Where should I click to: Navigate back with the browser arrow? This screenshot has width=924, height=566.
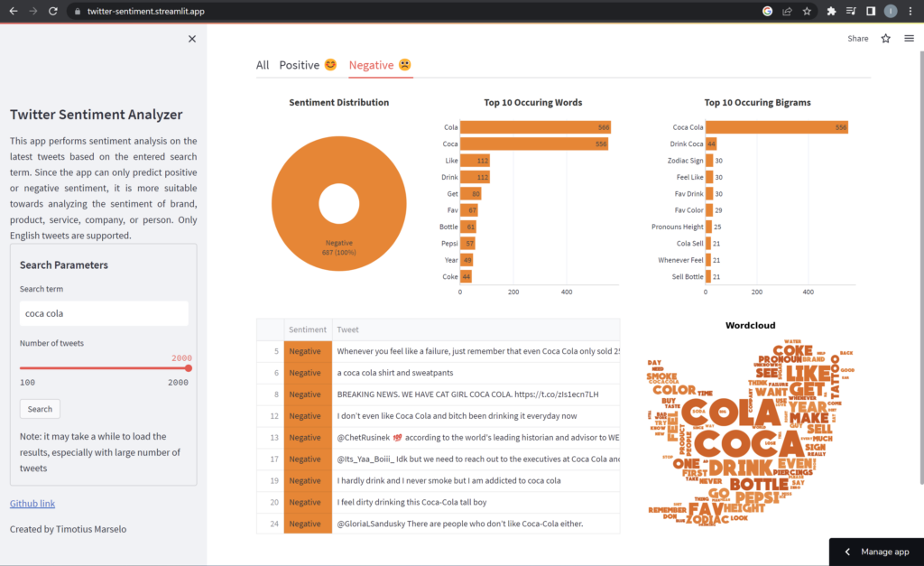15,12
